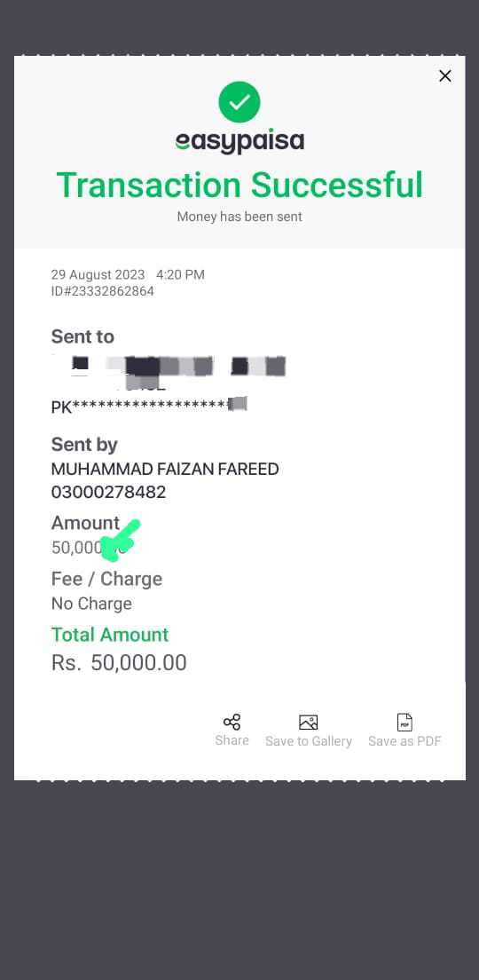Click the Money has been sent message

pyautogui.click(x=239, y=217)
